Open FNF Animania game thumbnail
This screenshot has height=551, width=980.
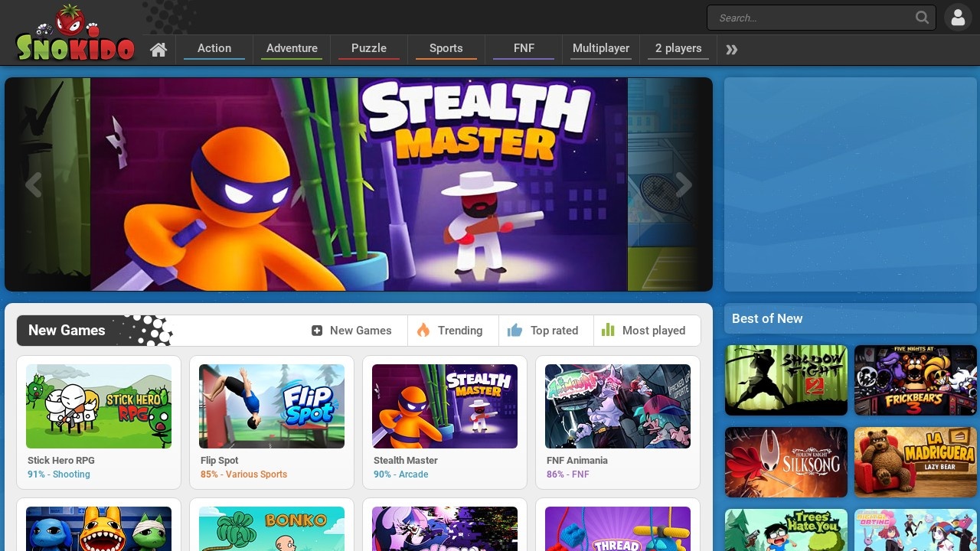(618, 406)
